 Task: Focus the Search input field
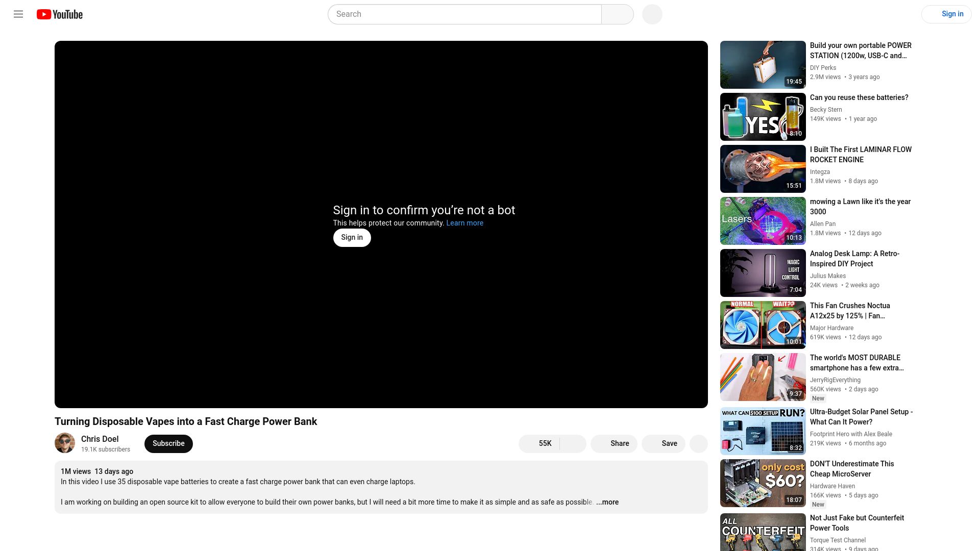click(464, 14)
